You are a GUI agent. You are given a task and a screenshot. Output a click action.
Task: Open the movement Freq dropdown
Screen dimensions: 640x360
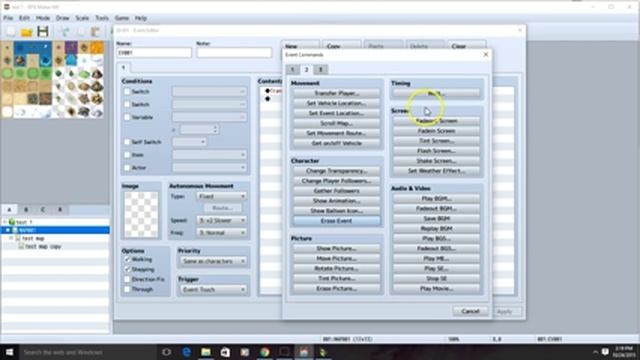(x=221, y=233)
